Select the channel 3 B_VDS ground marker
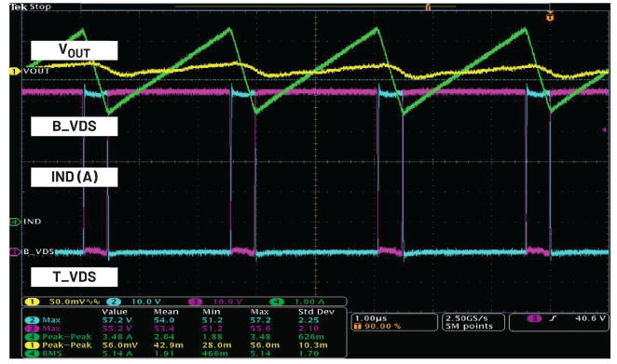 click(x=15, y=251)
